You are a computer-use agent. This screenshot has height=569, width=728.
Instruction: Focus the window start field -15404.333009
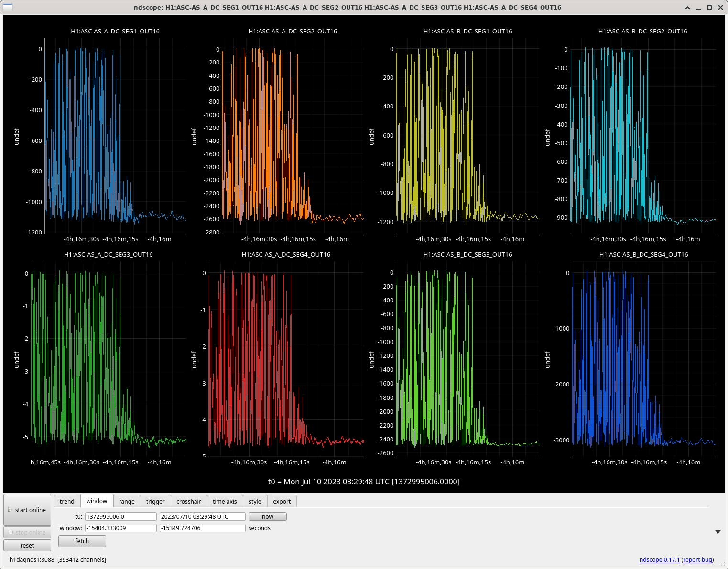[120, 528]
